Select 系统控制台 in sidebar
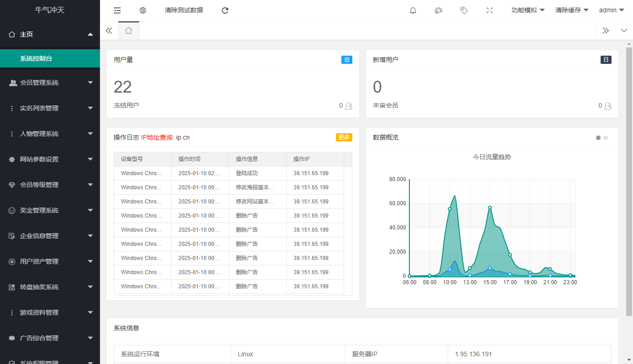Image resolution: width=633 pixels, height=364 pixels. pos(50,58)
